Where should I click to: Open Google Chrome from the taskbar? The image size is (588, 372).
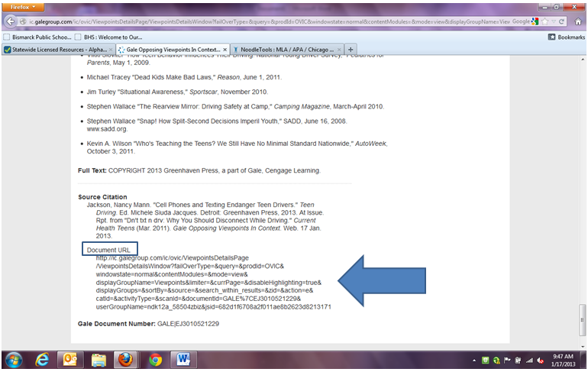[155, 360]
